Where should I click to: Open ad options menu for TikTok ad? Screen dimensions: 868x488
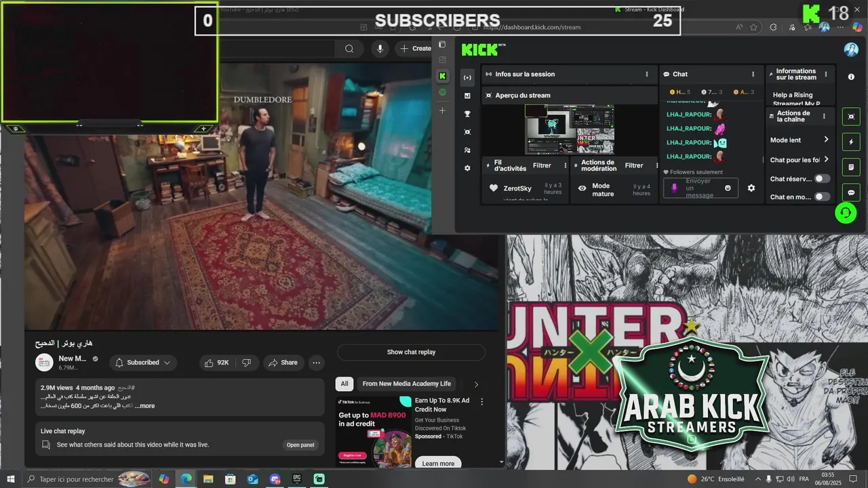point(482,401)
